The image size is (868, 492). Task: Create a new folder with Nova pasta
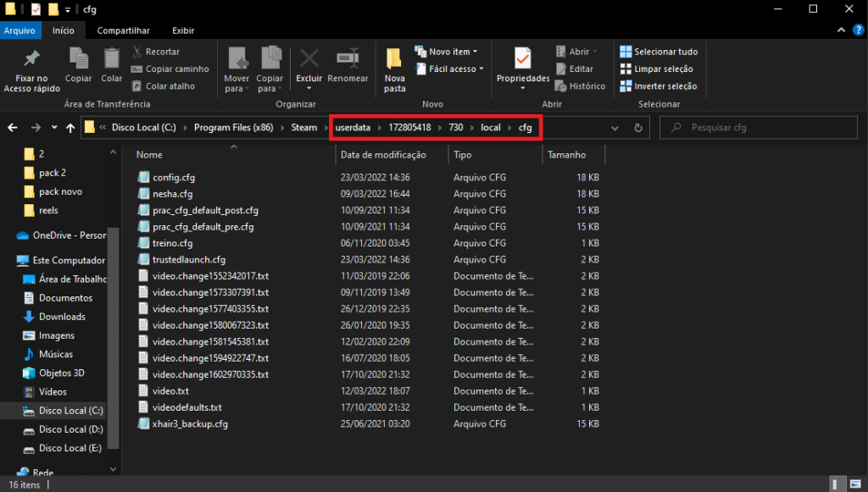point(394,69)
